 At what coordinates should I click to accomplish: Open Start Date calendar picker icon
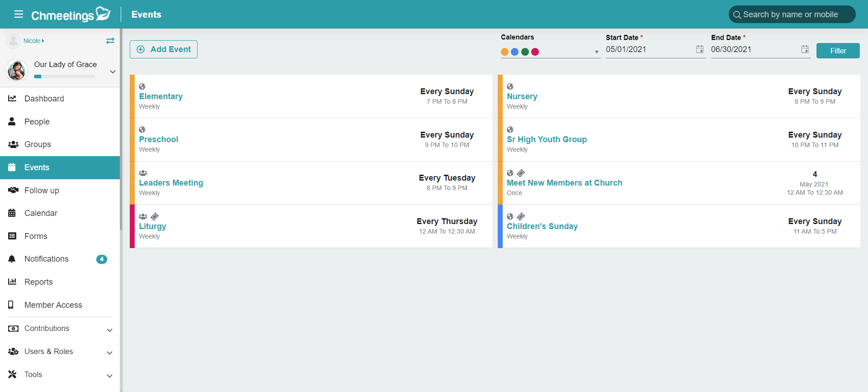click(x=700, y=49)
